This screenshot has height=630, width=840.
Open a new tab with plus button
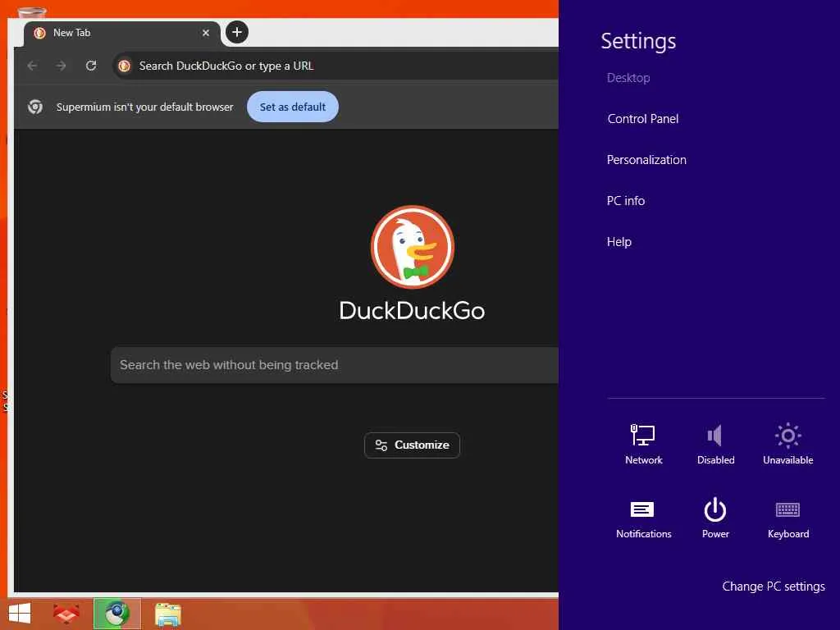(237, 32)
